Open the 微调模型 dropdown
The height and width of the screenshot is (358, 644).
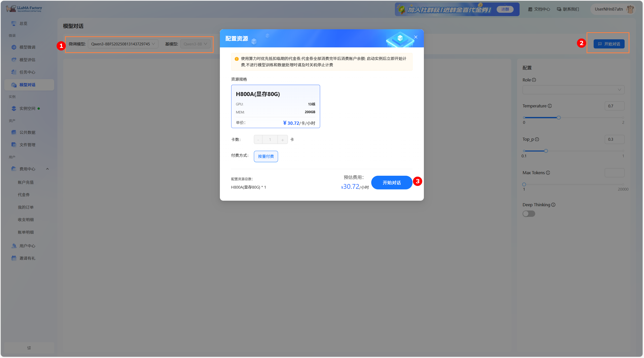[x=123, y=44]
